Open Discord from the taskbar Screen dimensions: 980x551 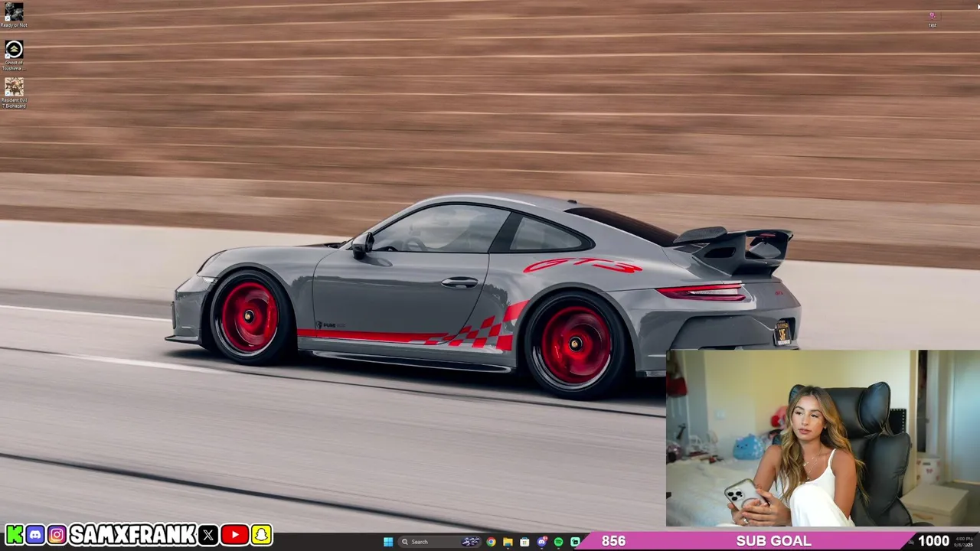541,542
